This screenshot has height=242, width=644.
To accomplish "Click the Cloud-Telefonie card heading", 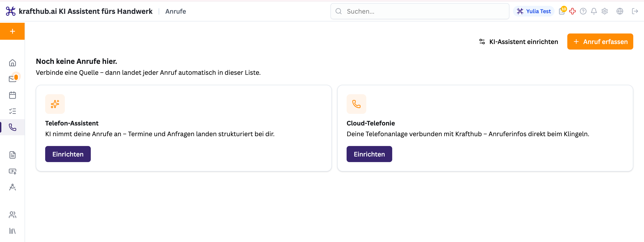I will tap(371, 123).
